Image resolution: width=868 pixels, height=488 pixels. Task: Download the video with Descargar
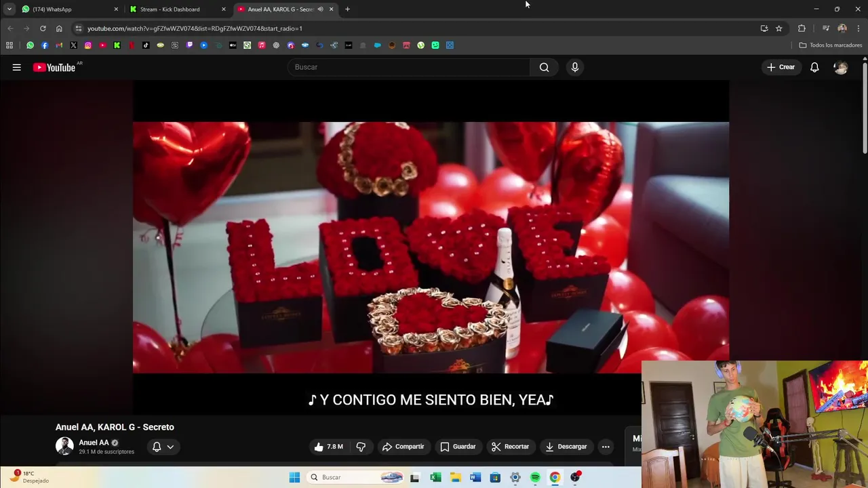point(566,447)
